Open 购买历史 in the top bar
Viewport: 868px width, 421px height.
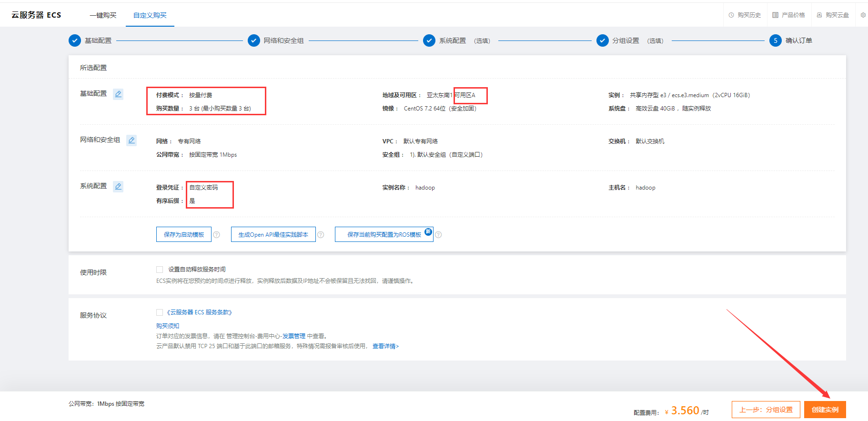tap(745, 15)
